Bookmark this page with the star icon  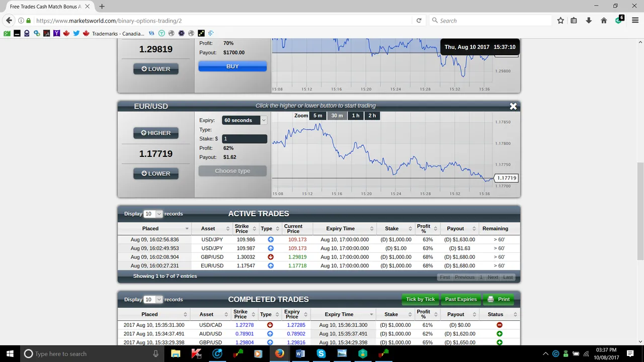coord(560,21)
